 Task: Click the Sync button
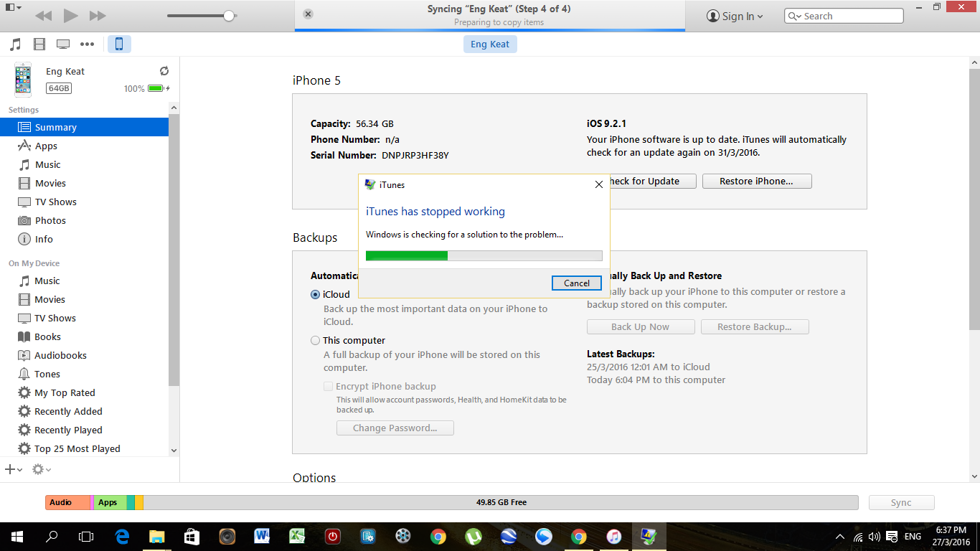[x=901, y=502]
